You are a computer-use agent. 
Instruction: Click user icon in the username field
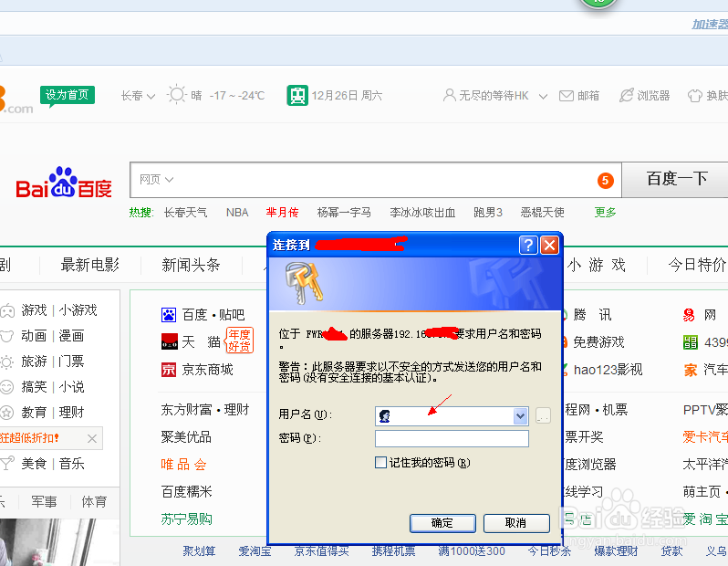[x=384, y=416]
